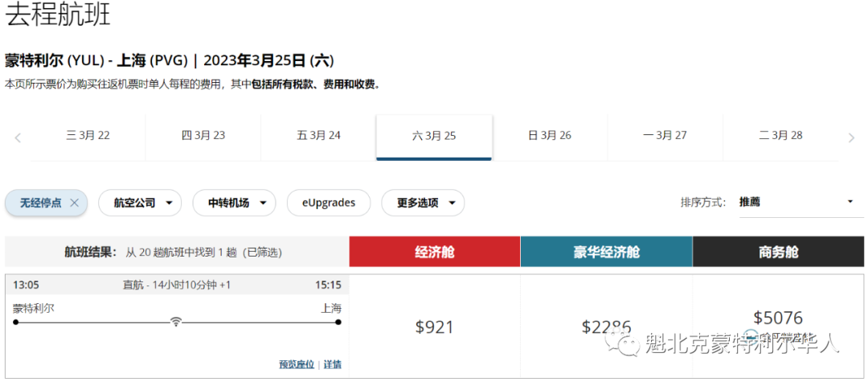Screen dimensions: 868x382
Task: Open the 预览座位 link
Action: (x=297, y=365)
